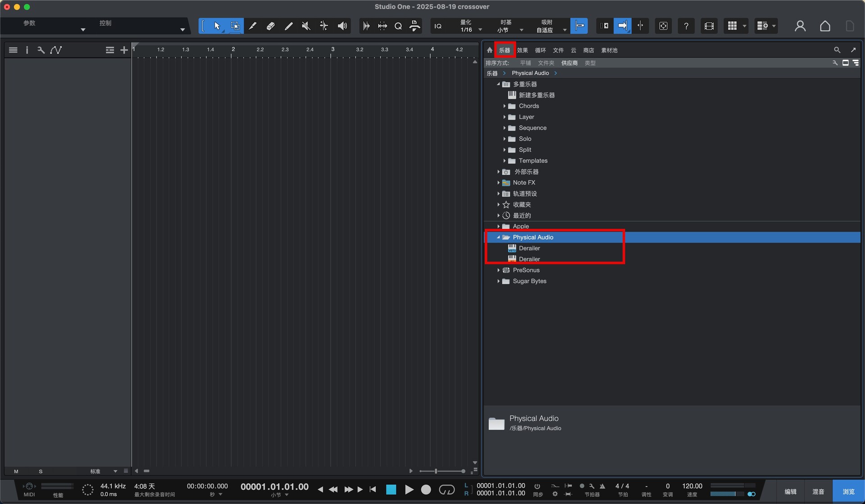Toggle cursor follows edit position

(640, 26)
